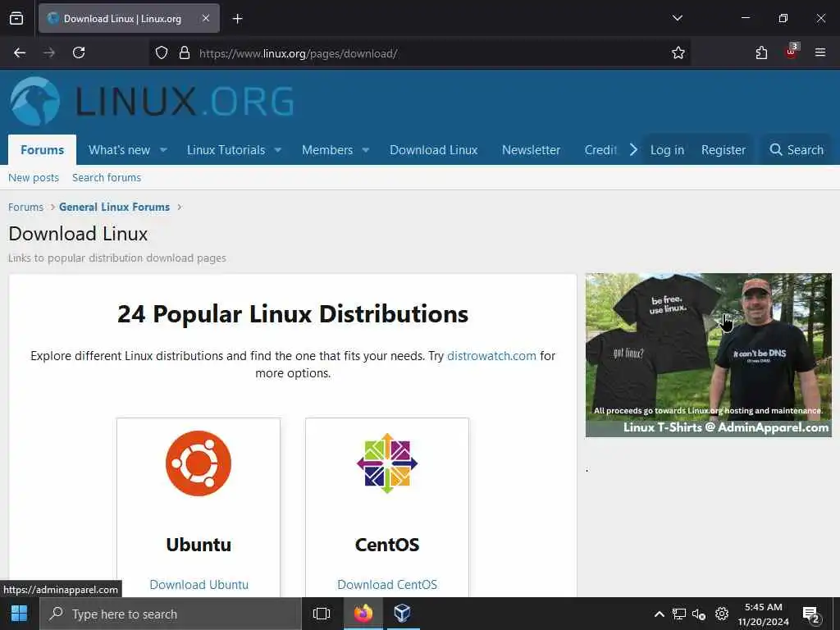This screenshot has height=630, width=840.
Task: Open the Windows Start menu
Action: (x=20, y=614)
